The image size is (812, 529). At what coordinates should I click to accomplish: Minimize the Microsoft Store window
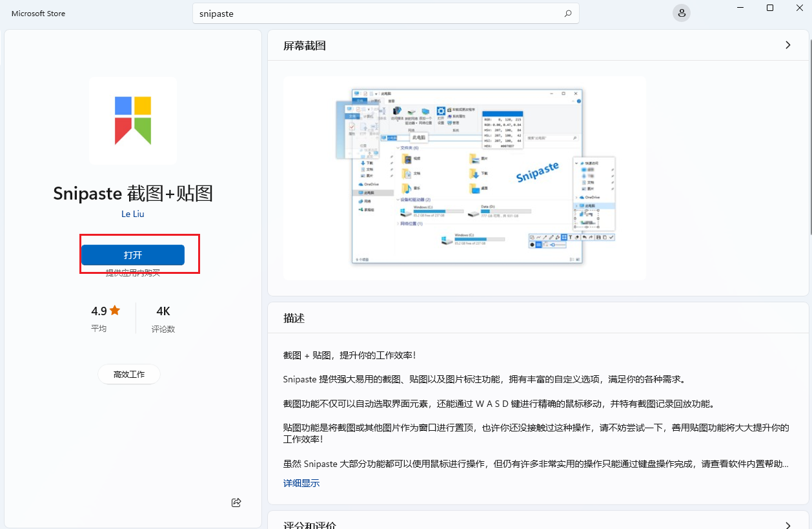pyautogui.click(x=740, y=8)
